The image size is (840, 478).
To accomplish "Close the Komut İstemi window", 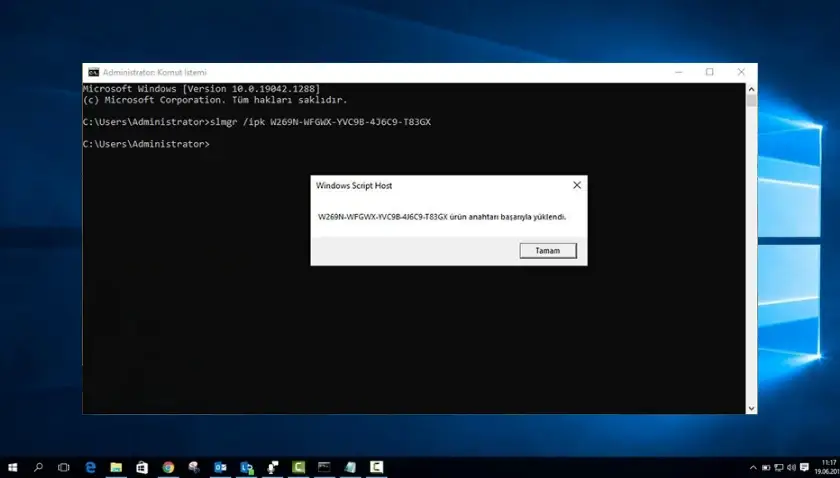I will pyautogui.click(x=741, y=72).
